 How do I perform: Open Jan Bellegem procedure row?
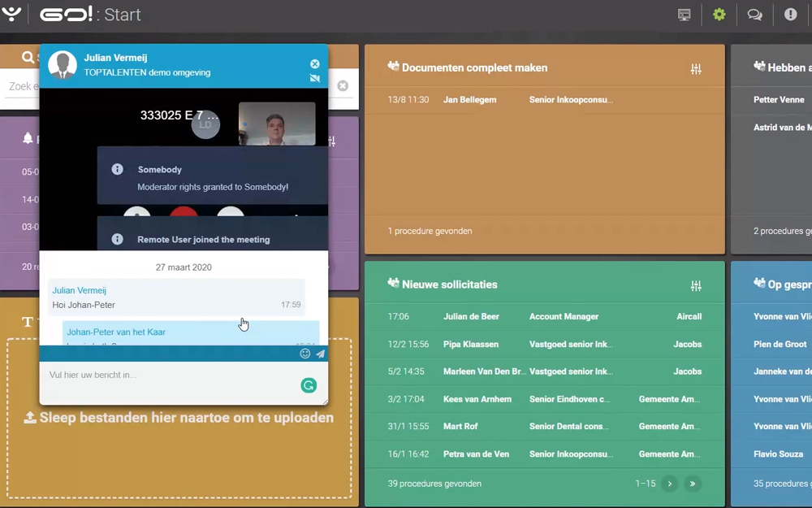point(545,99)
